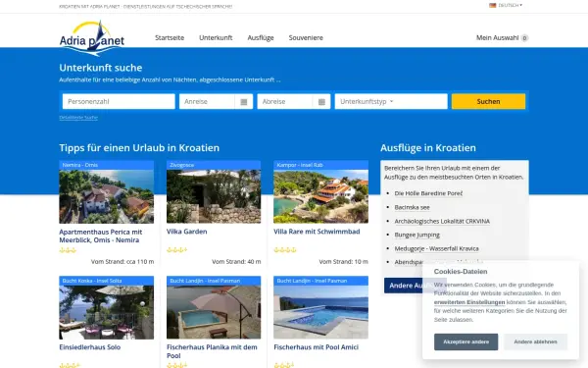Click the "Vom Strand: cca 110 m" text
Image resolution: width=588 pixels, height=368 pixels.
tap(122, 262)
